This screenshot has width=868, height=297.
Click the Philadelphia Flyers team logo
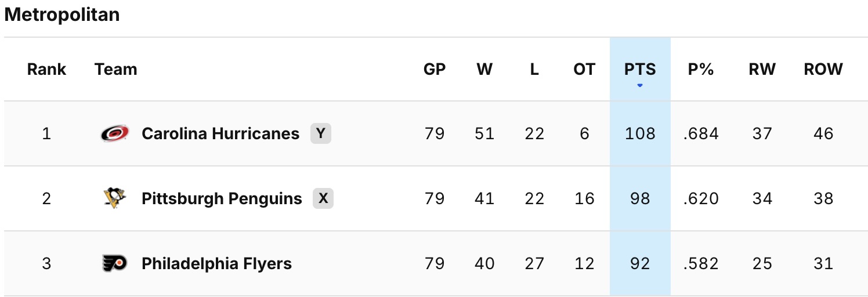(x=115, y=264)
